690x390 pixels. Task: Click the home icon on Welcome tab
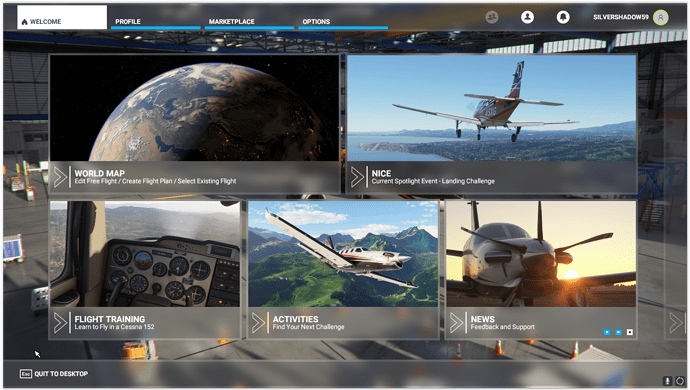coord(24,22)
